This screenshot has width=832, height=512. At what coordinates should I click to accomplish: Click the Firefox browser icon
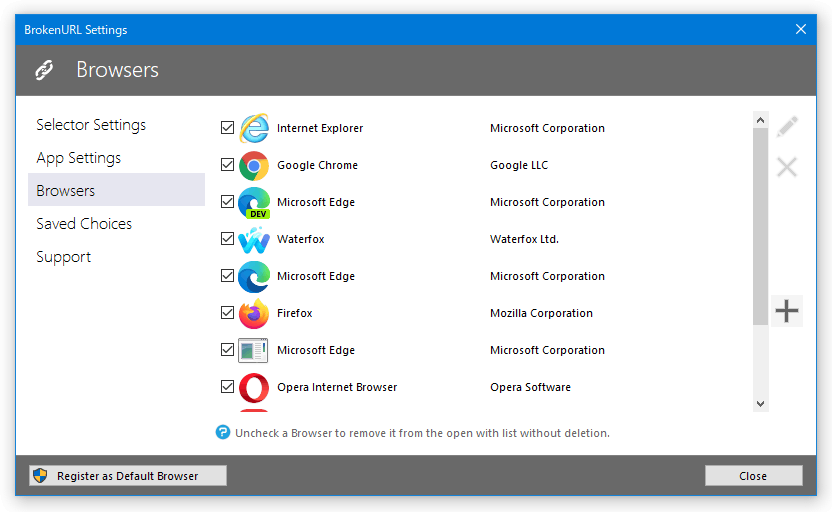pos(254,314)
